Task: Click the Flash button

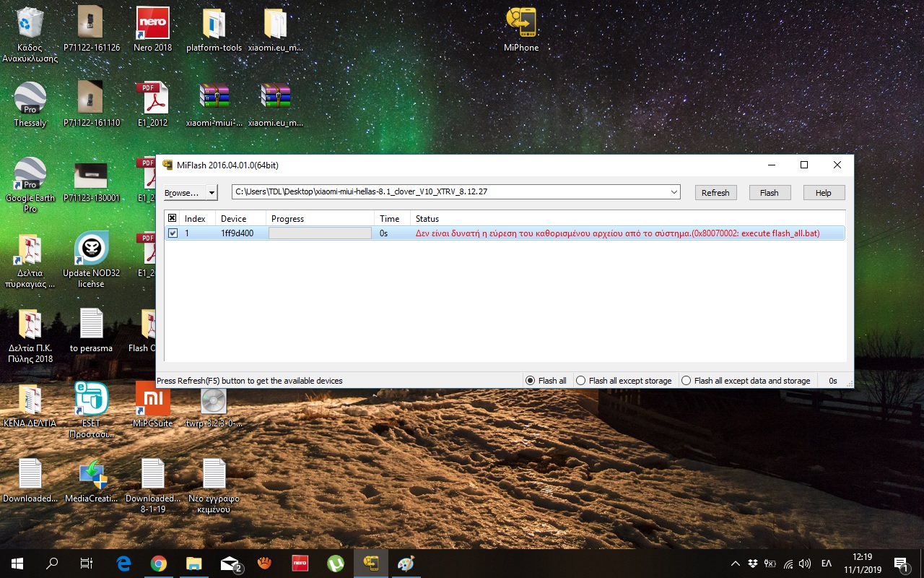Action: 770,193
